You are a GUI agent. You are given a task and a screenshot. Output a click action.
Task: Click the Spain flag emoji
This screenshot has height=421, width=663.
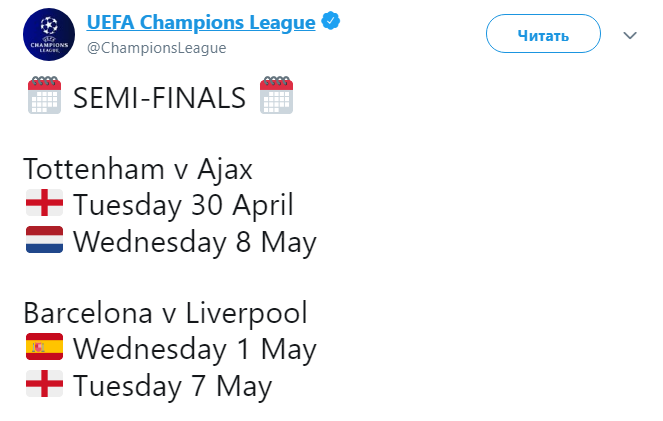[44, 347]
